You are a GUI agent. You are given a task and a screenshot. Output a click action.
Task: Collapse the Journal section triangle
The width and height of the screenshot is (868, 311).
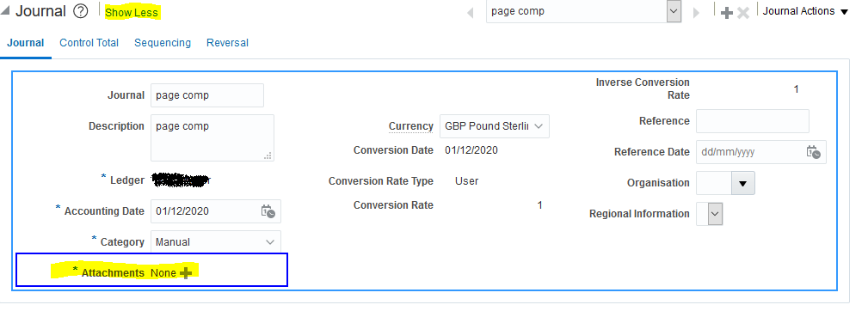coord(5,11)
